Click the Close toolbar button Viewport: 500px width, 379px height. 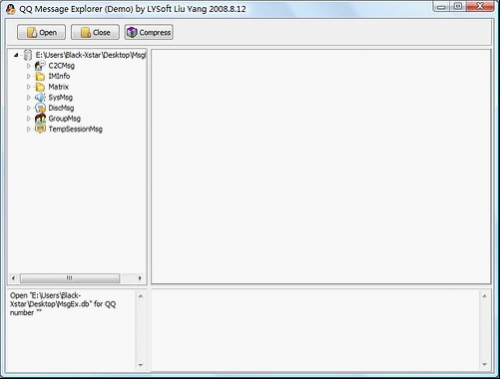[95, 32]
